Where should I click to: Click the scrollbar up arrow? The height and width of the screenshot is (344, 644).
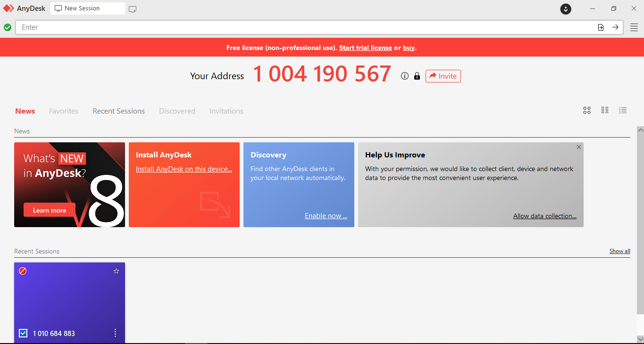click(640, 130)
